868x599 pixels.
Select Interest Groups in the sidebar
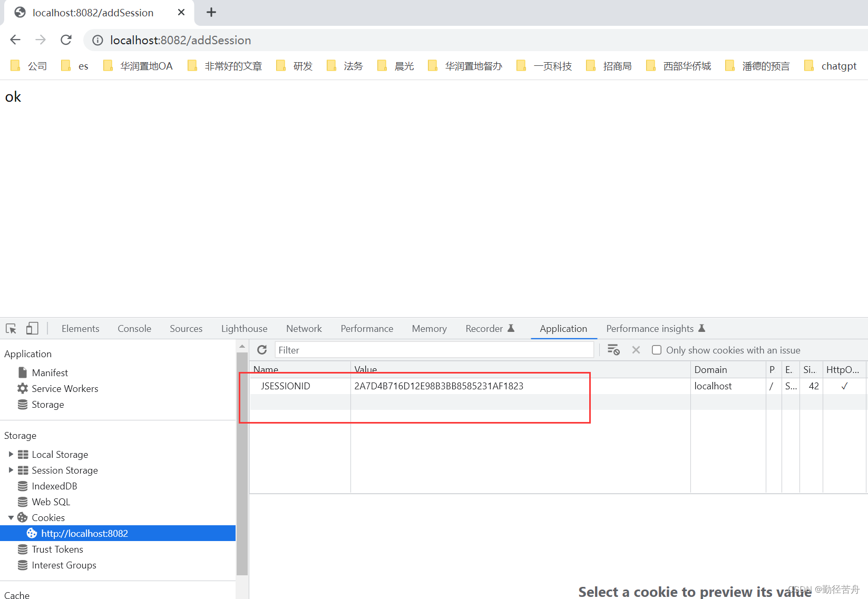click(x=64, y=565)
